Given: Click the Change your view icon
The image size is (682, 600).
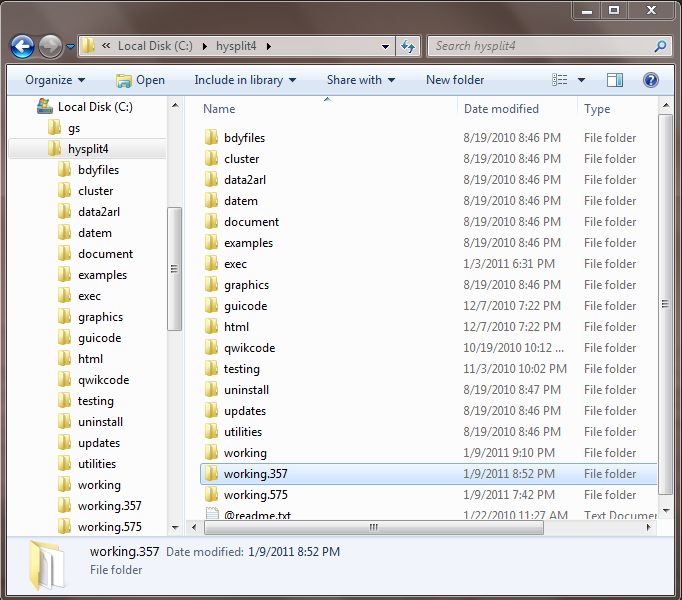Looking at the screenshot, I should (560, 80).
